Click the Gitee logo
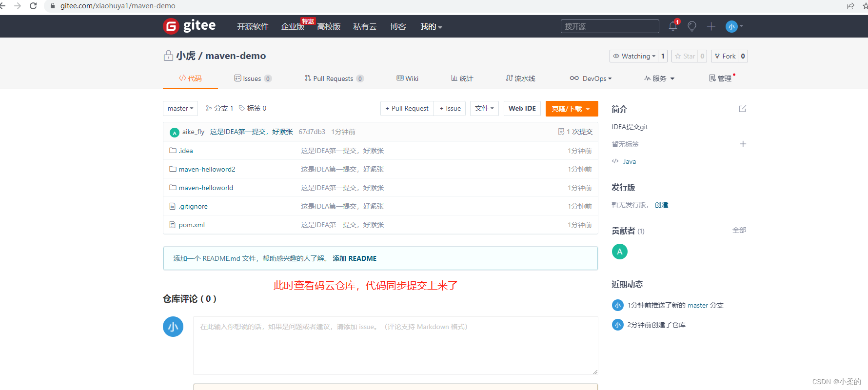The height and width of the screenshot is (390, 868). tap(189, 26)
